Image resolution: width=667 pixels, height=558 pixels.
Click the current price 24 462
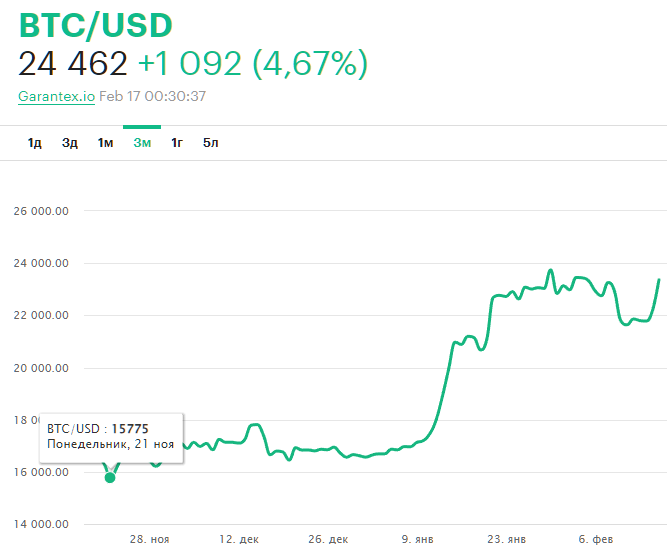pyautogui.click(x=73, y=64)
